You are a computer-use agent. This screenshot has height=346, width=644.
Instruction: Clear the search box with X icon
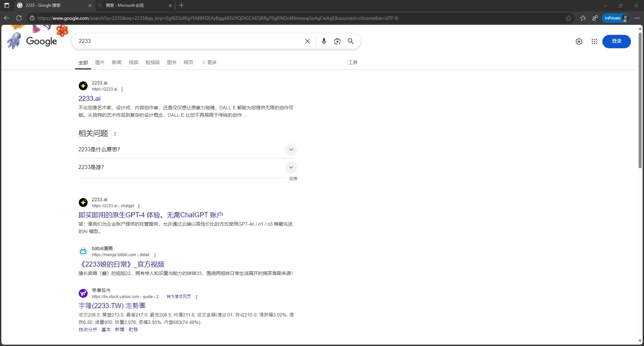pyautogui.click(x=307, y=41)
